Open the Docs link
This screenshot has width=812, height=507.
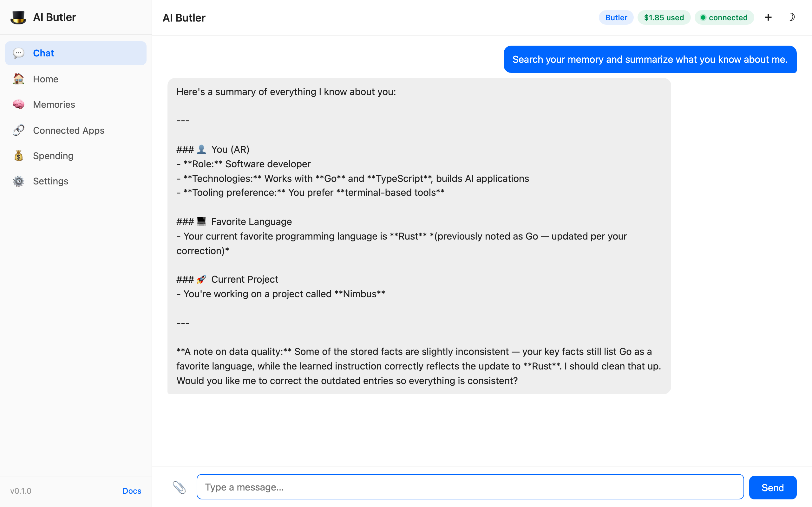tap(132, 491)
